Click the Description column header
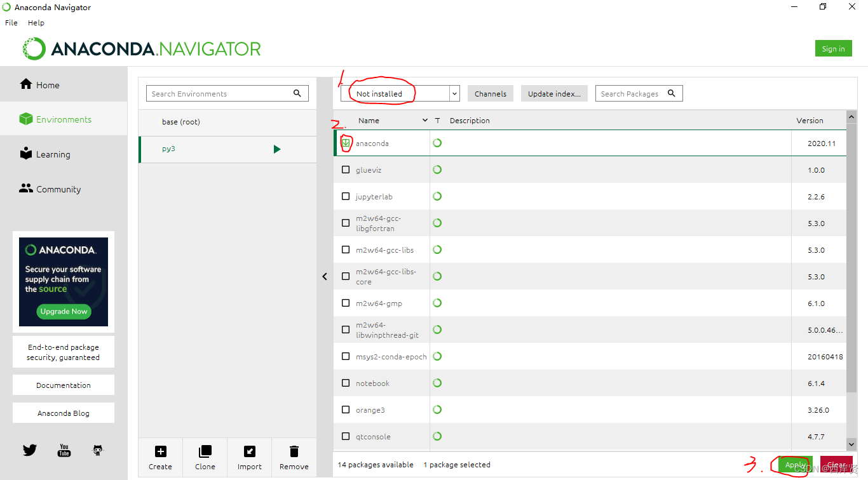 coord(470,120)
